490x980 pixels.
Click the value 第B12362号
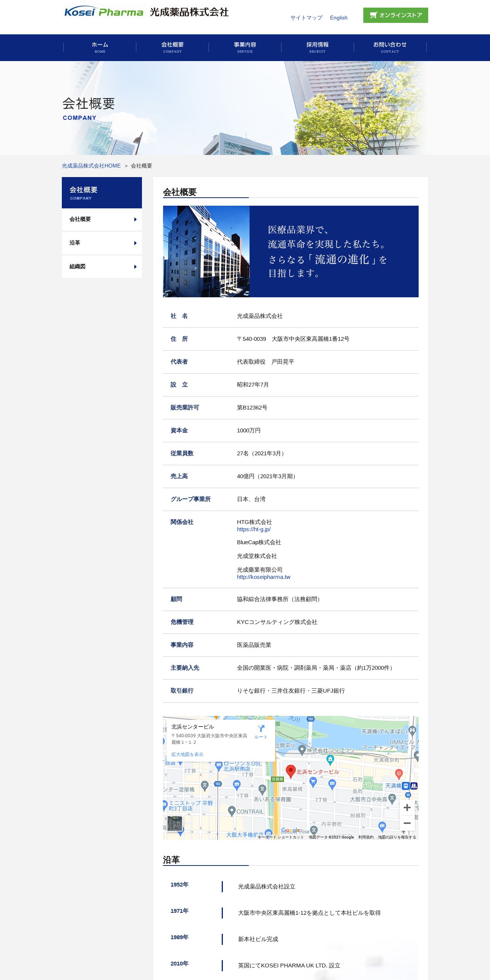coord(252,408)
